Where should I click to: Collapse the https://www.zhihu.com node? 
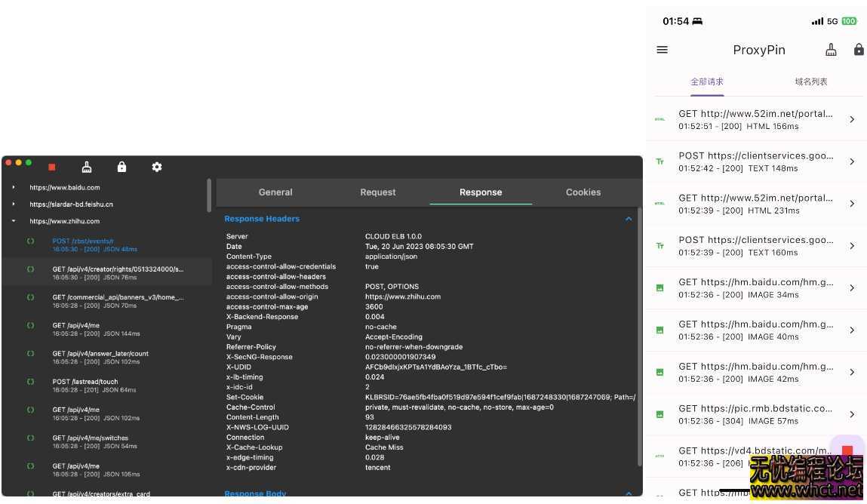pos(14,221)
